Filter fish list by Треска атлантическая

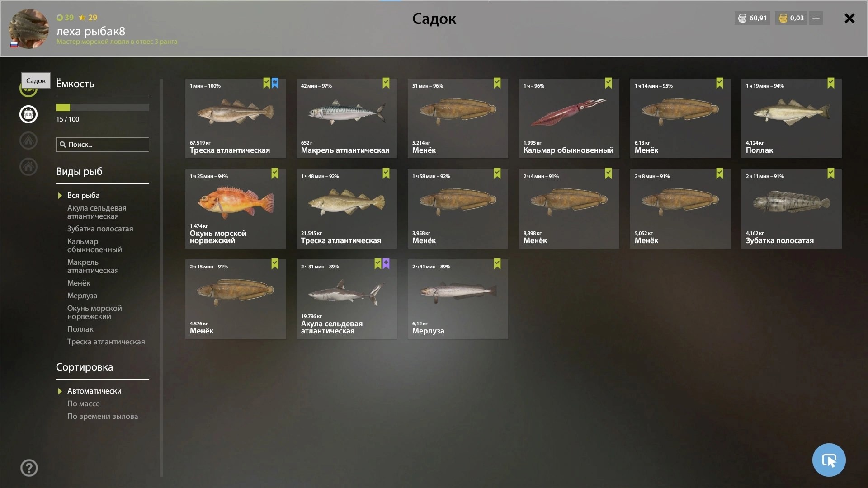(x=106, y=342)
